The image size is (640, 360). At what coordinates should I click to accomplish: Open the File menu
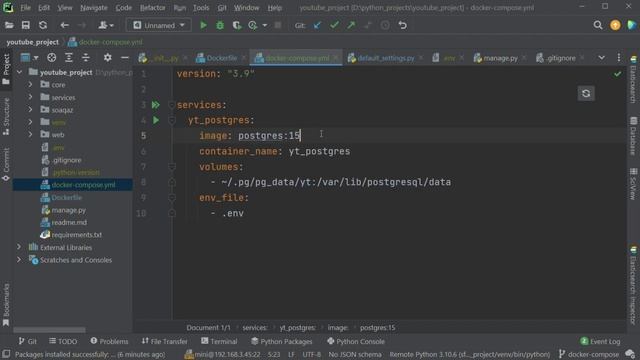click(x=25, y=8)
